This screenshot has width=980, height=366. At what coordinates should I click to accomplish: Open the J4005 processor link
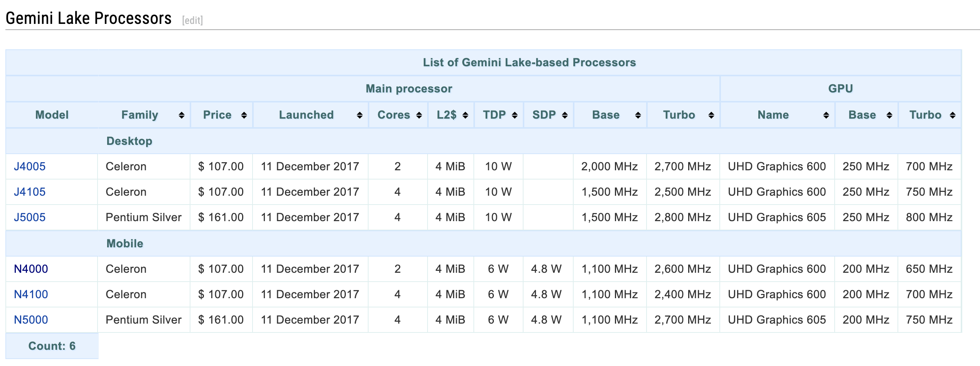point(30,166)
